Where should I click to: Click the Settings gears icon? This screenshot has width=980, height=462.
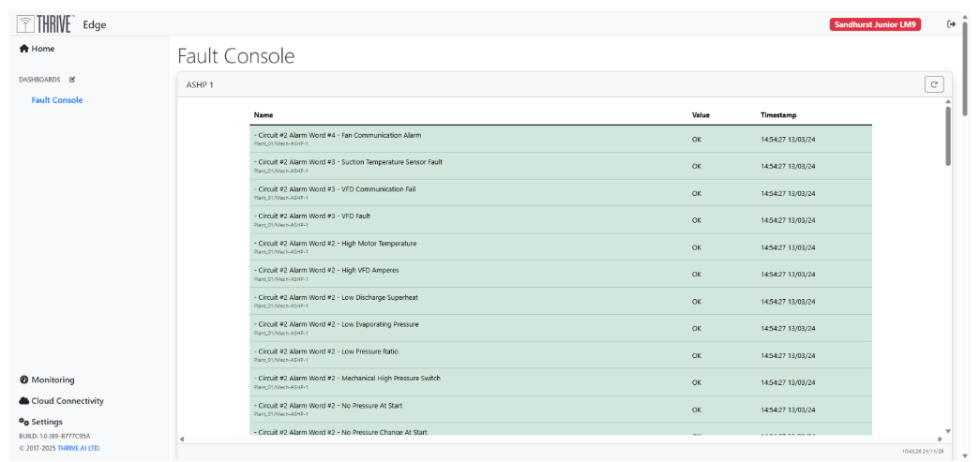click(x=24, y=422)
